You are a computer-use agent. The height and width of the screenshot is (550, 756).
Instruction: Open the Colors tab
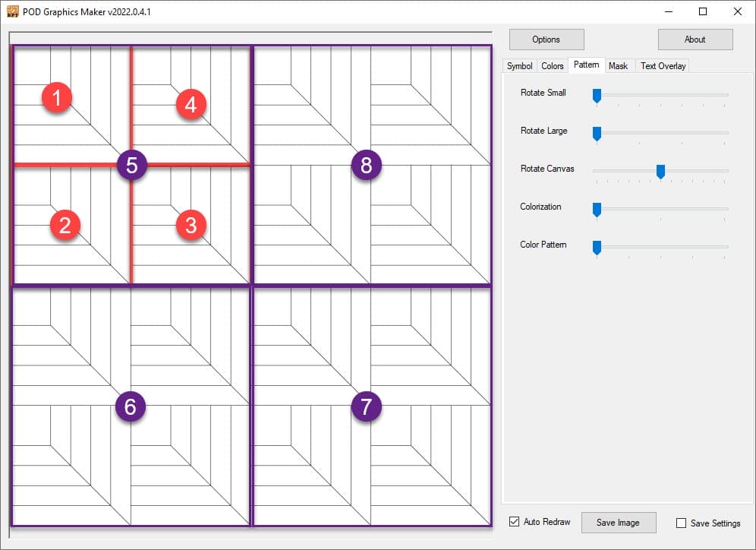[552, 66]
